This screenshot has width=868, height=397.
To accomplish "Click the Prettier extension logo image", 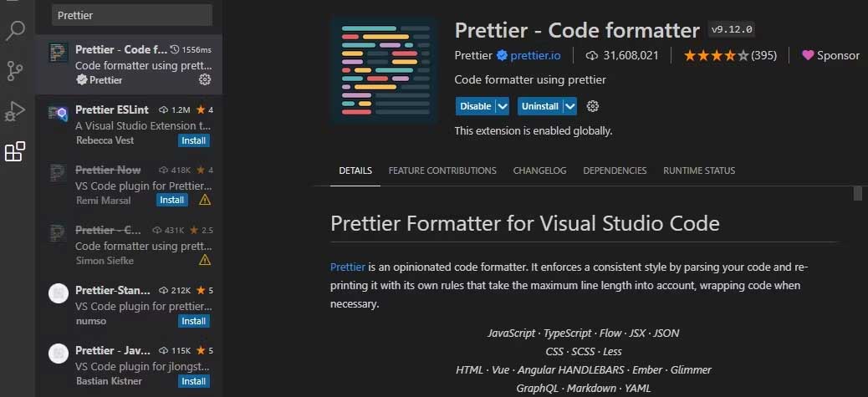I will [384, 70].
